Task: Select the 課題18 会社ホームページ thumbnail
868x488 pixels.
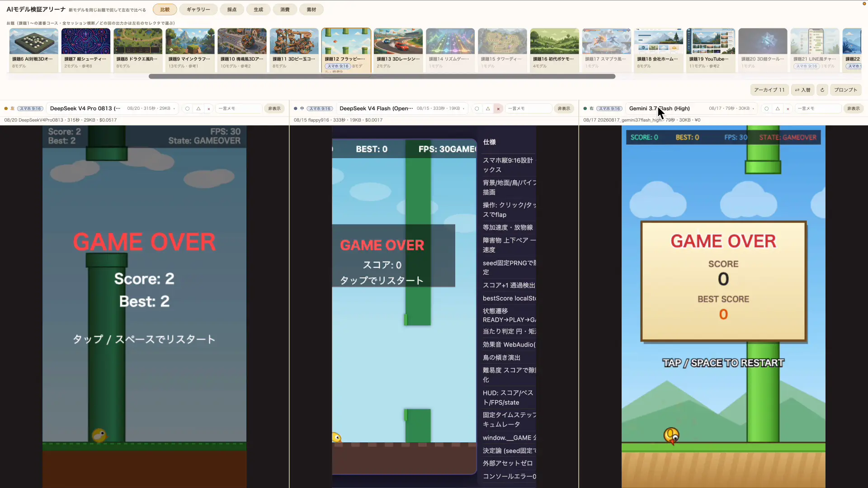Action: coord(659,50)
